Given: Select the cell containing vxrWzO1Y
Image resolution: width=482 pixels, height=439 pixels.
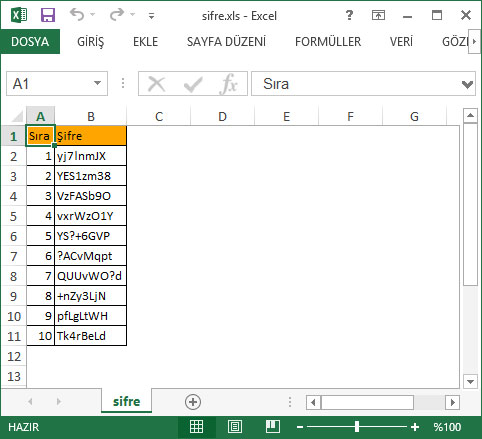Looking at the screenshot, I should [x=90, y=216].
